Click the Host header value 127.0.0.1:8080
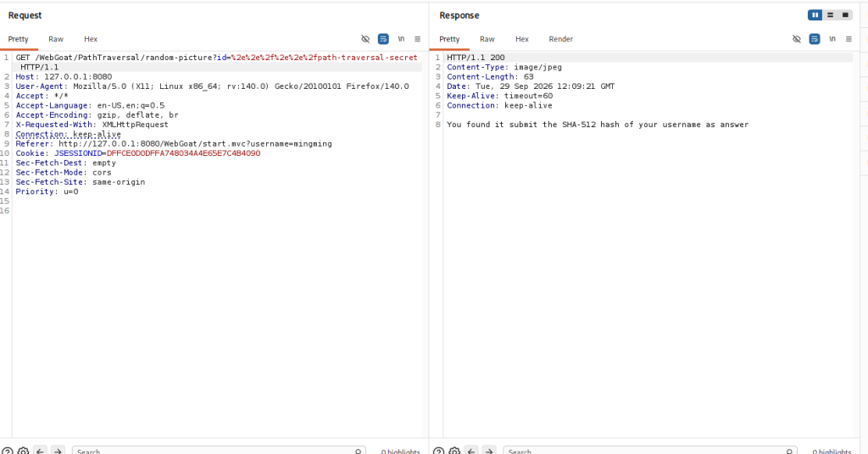 78,77
